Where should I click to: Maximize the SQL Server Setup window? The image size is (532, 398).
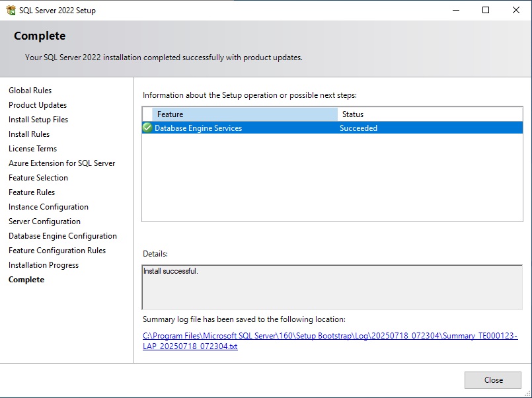pyautogui.click(x=486, y=10)
